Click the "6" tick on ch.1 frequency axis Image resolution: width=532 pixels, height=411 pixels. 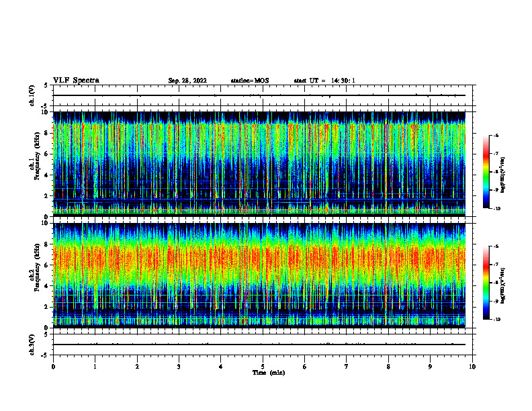coord(47,154)
